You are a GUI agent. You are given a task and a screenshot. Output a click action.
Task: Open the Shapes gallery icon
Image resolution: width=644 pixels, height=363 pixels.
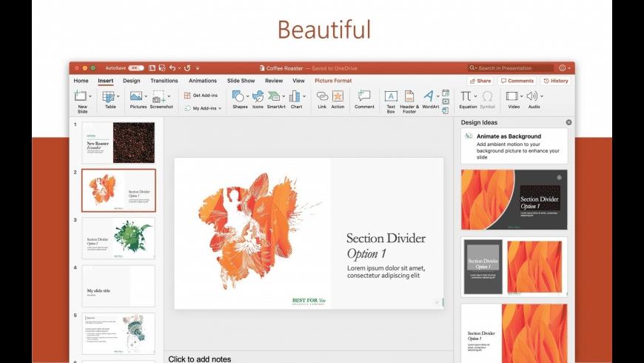pos(238,96)
